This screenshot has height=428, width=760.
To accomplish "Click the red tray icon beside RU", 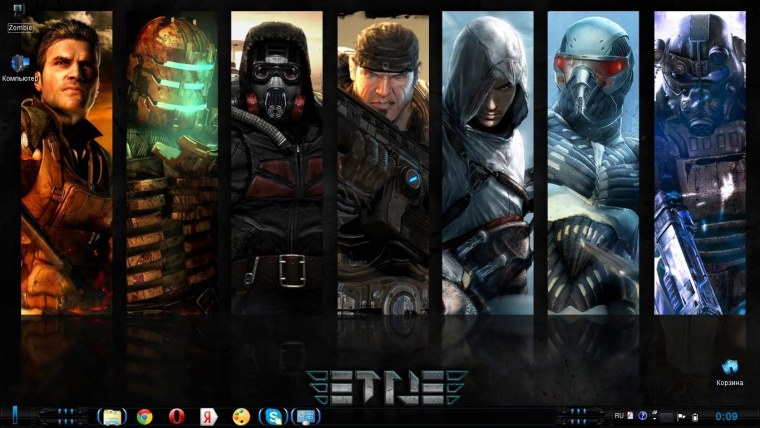I will (630, 415).
